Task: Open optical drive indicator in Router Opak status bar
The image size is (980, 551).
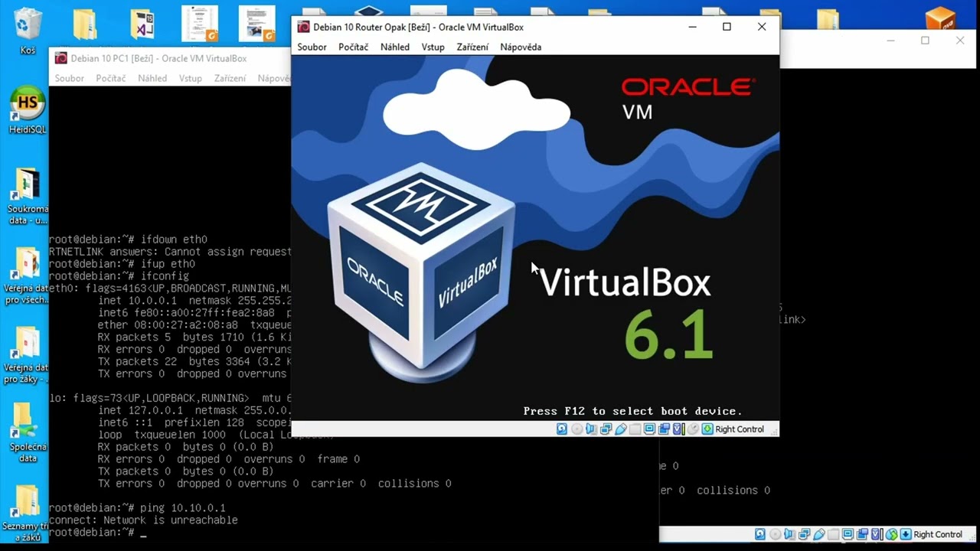Action: [x=577, y=429]
